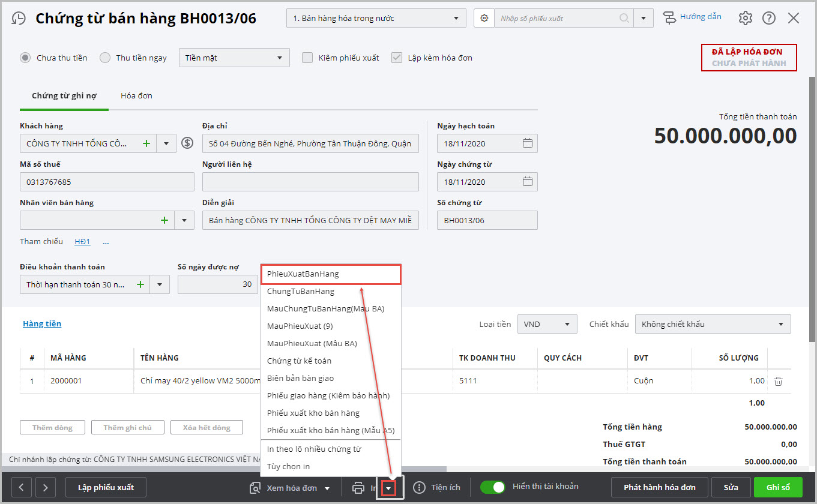The width and height of the screenshot is (817, 504).
Task: Select the Thu tiền ngay radio button
Action: (x=105, y=58)
